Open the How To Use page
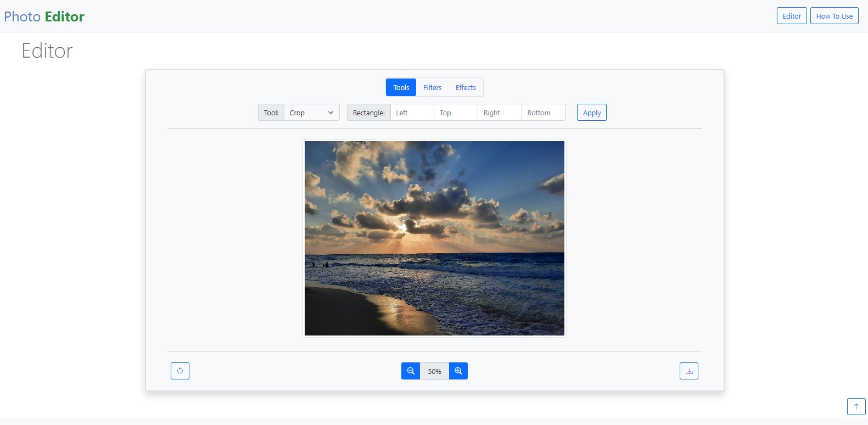 (835, 16)
